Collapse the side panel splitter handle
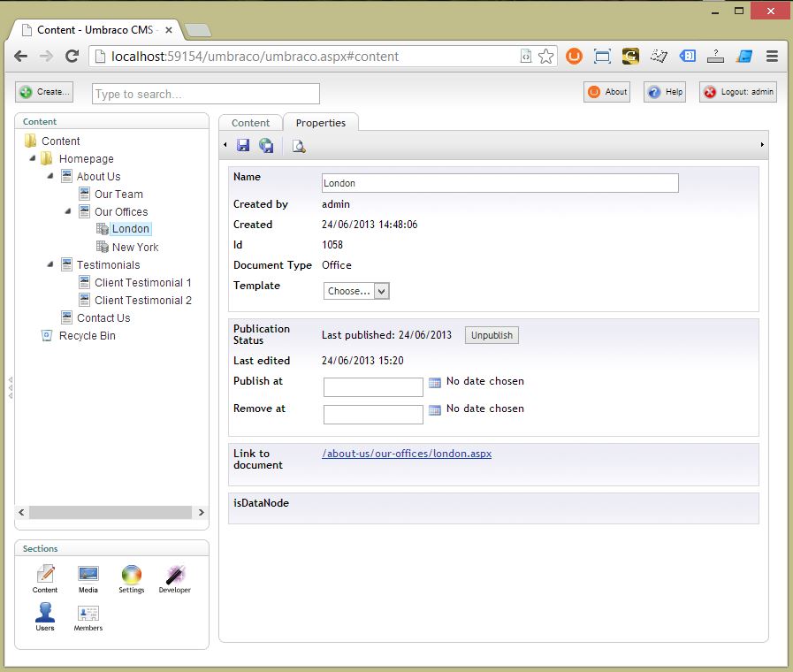Screen dimensions: 793x672 [x=10, y=388]
